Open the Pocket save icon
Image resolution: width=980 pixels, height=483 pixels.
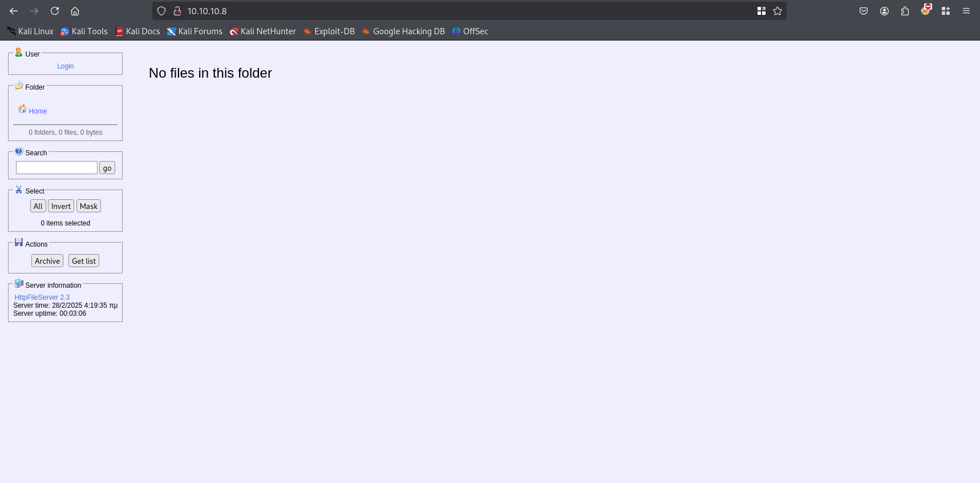[x=864, y=11]
